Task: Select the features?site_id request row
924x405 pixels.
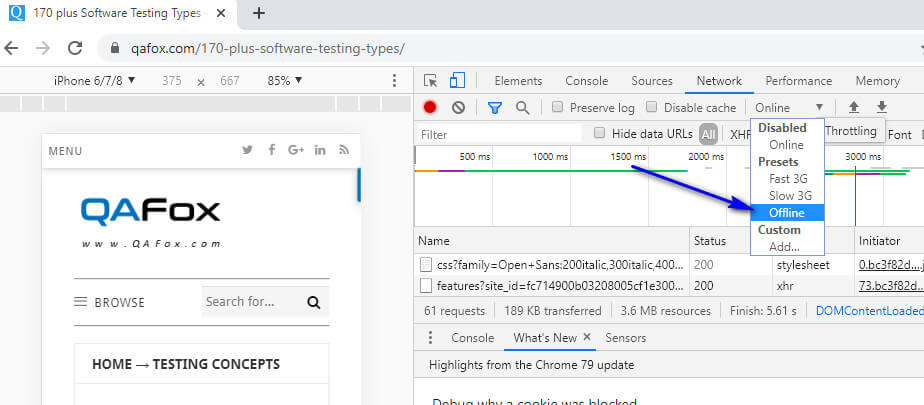Action: [669, 286]
